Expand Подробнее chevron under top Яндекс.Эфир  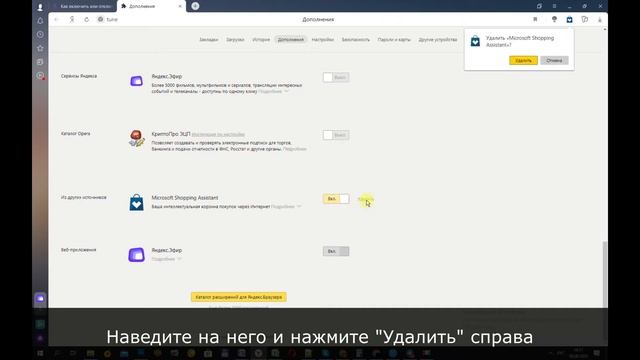pyautogui.click(x=286, y=91)
